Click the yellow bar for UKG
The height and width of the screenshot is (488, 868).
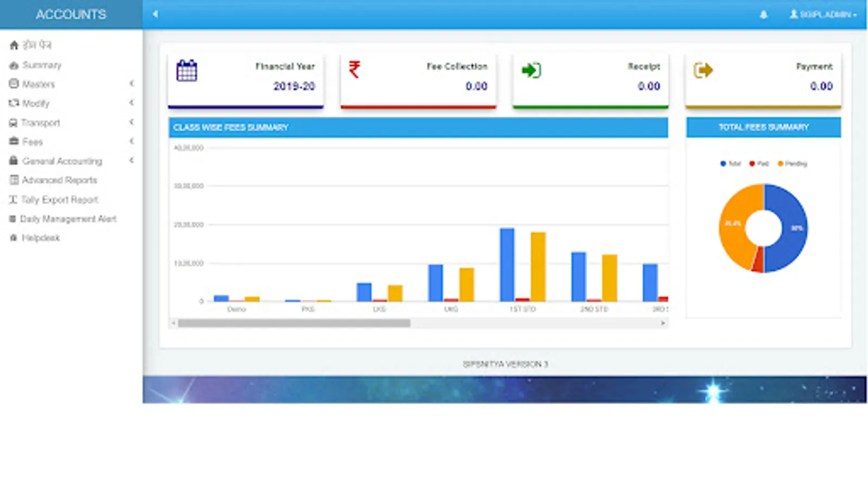pyautogui.click(x=467, y=285)
